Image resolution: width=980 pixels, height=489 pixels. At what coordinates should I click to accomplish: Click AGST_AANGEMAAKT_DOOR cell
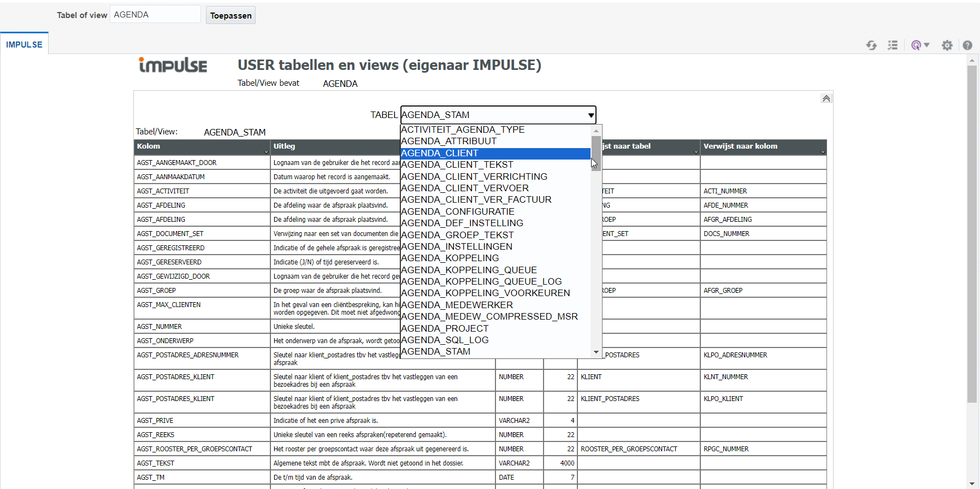pyautogui.click(x=202, y=163)
